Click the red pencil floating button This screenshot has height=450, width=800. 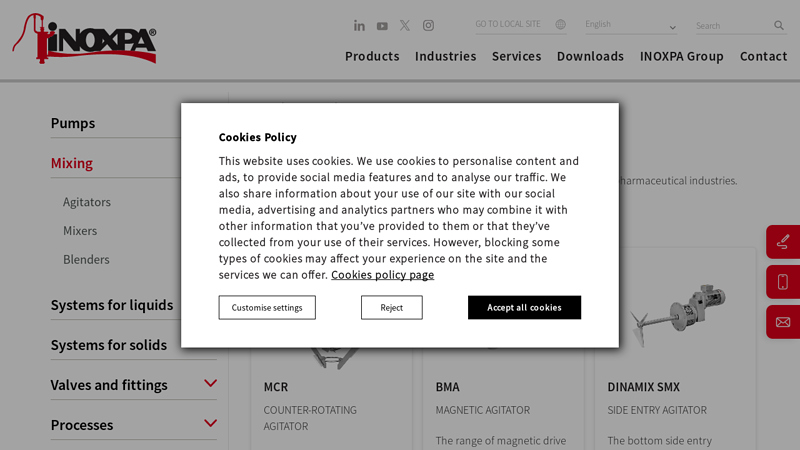coord(783,242)
